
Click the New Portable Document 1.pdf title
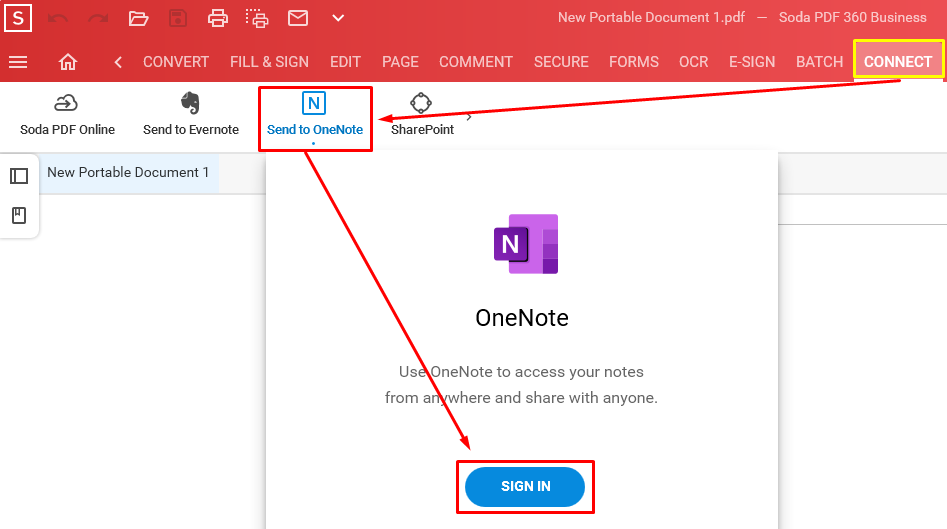click(651, 18)
